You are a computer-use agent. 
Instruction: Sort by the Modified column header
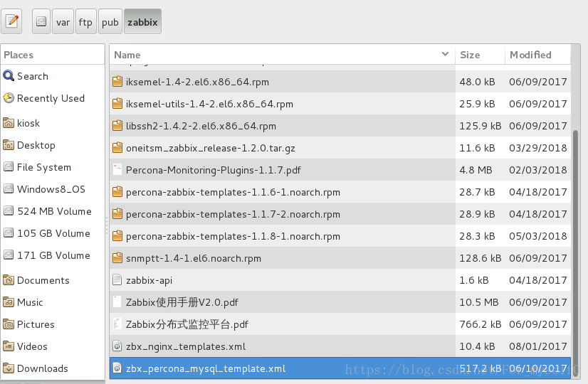537,55
